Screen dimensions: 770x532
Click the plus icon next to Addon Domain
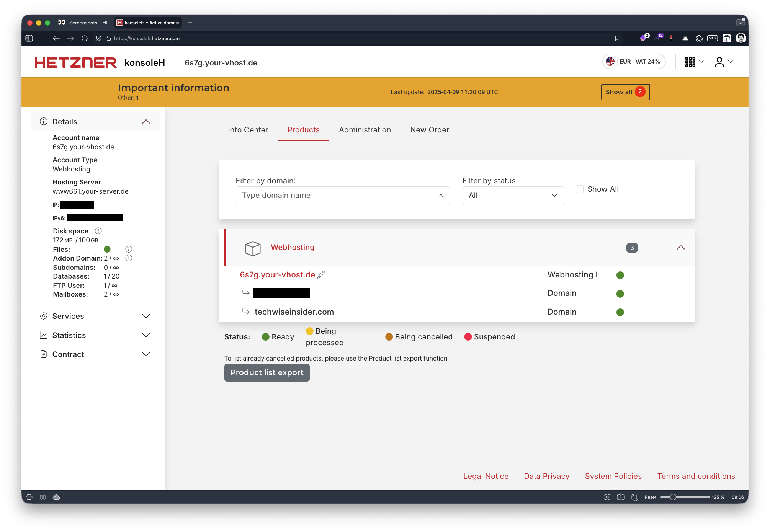[129, 258]
